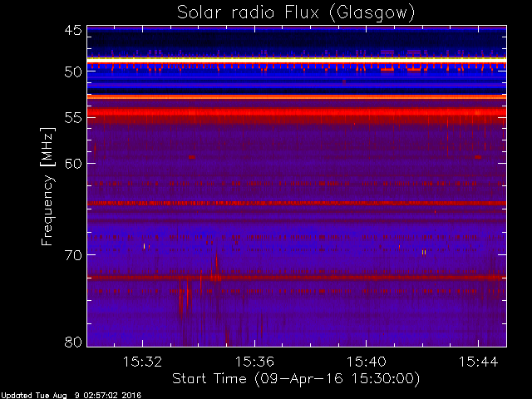Click the 15:40 time tick label

tap(366, 362)
